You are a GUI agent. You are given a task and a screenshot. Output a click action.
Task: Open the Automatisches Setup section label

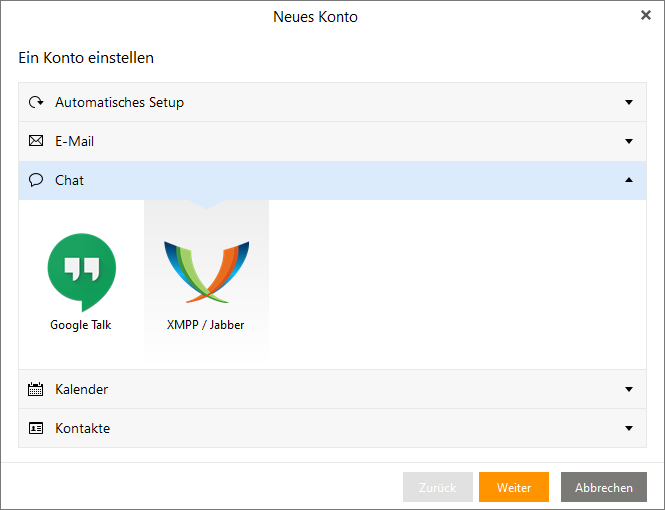pos(119,102)
